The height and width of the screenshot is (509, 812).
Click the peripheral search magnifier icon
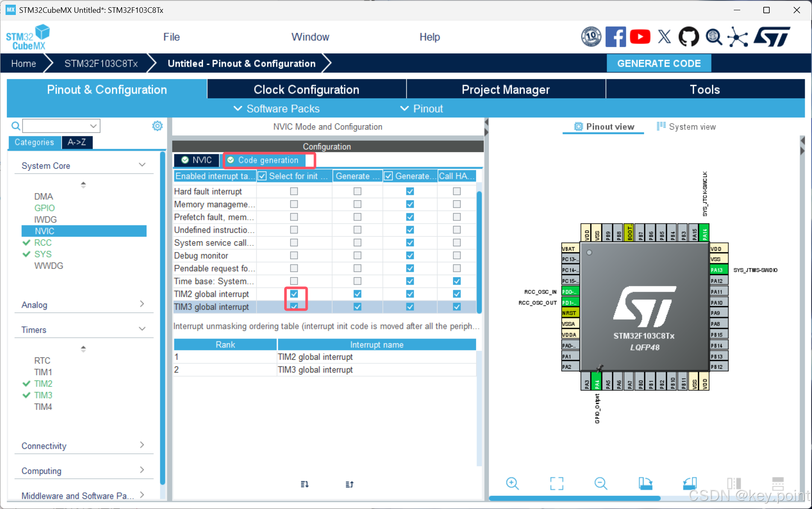(15, 126)
